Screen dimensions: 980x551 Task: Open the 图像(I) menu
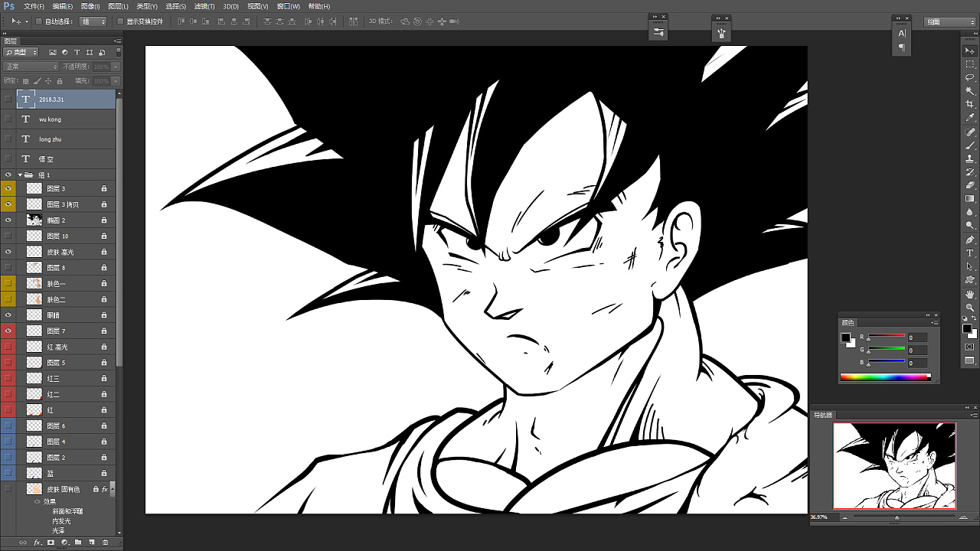[x=91, y=6]
